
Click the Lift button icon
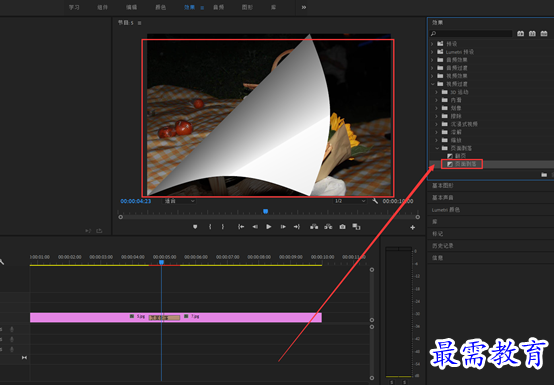314,227
